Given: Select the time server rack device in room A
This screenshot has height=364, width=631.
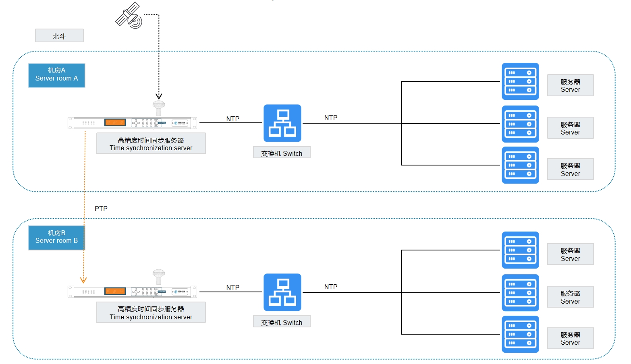Looking at the screenshot, I should pyautogui.click(x=132, y=123).
